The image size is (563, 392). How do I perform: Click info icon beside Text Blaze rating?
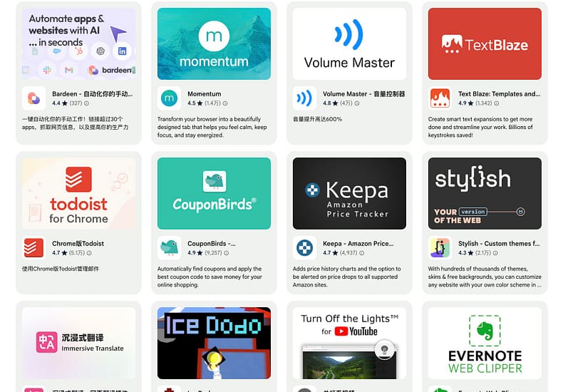[496, 103]
